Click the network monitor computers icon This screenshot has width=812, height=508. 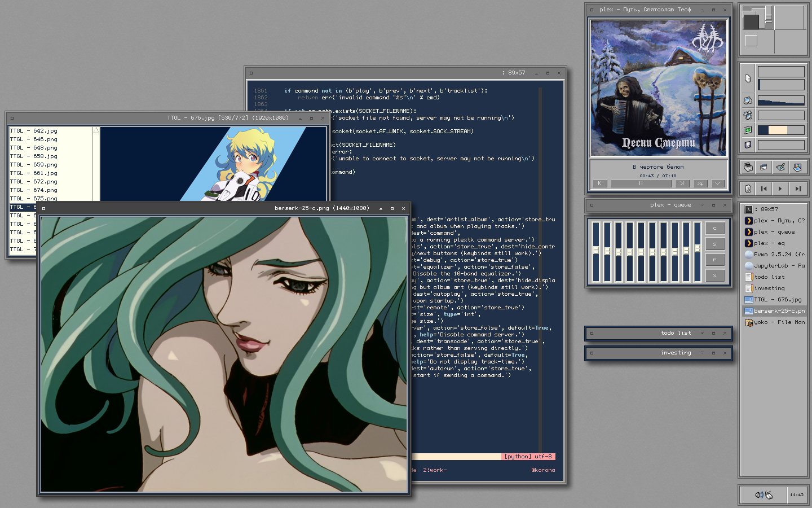pyautogui.click(x=748, y=100)
